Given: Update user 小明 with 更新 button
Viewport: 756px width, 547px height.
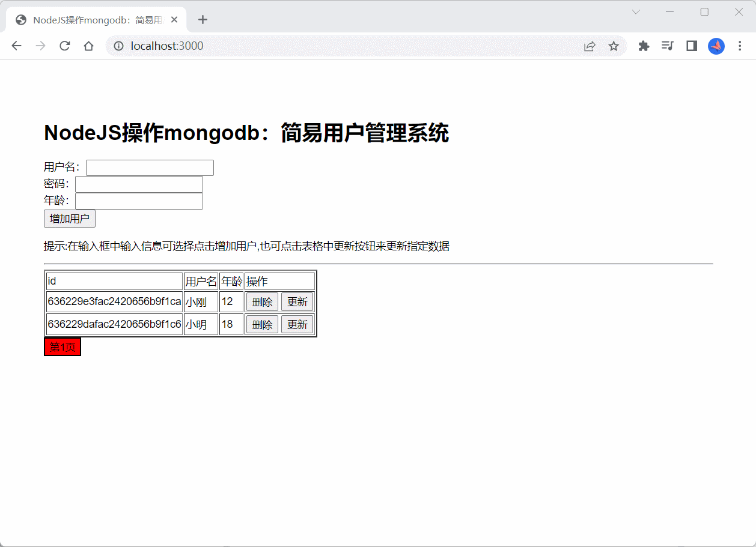Looking at the screenshot, I should pos(297,324).
